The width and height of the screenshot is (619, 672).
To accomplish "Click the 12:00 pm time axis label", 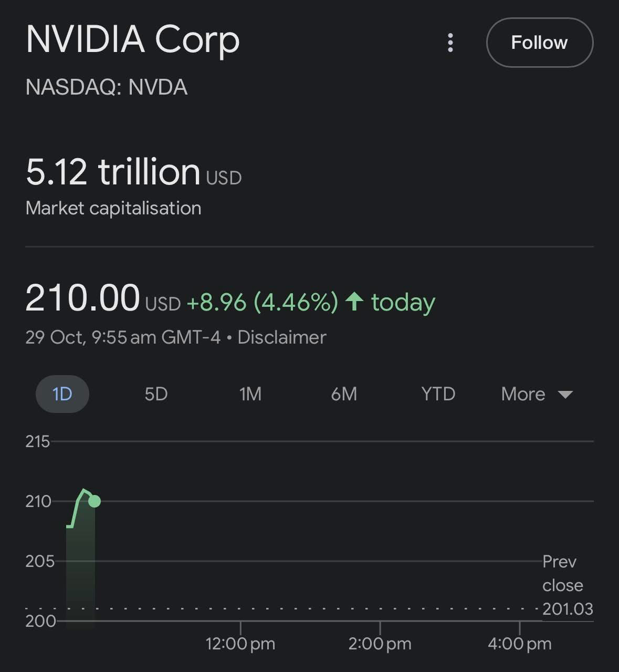I will pos(240,644).
